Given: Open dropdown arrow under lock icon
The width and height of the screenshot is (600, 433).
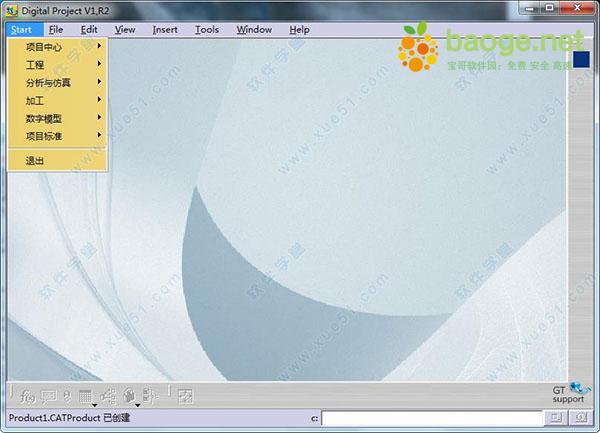Looking at the screenshot, I should tap(137, 405).
